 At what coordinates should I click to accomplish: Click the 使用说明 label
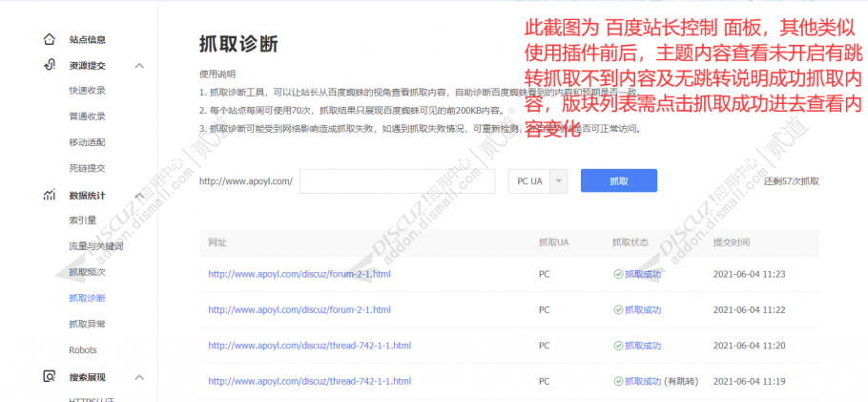[x=217, y=74]
